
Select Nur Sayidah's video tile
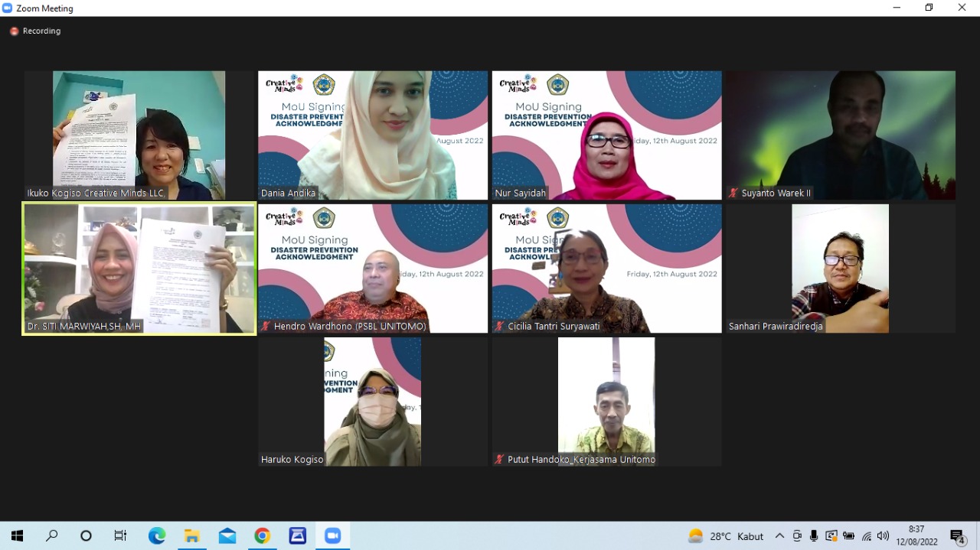coord(607,135)
